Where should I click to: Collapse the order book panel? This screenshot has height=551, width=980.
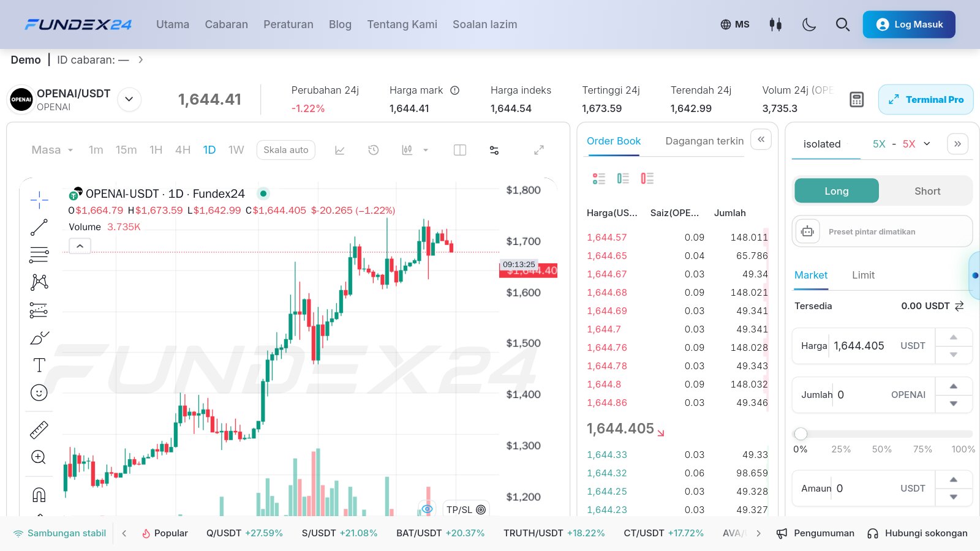761,140
